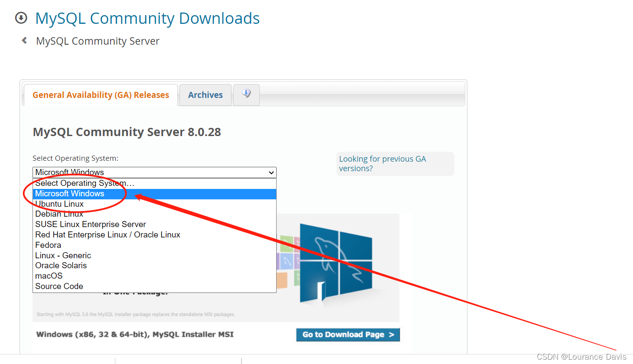Choose Red Hat Enterprise Linux / Oracle Linux
This screenshot has height=364, width=633.
154,235
